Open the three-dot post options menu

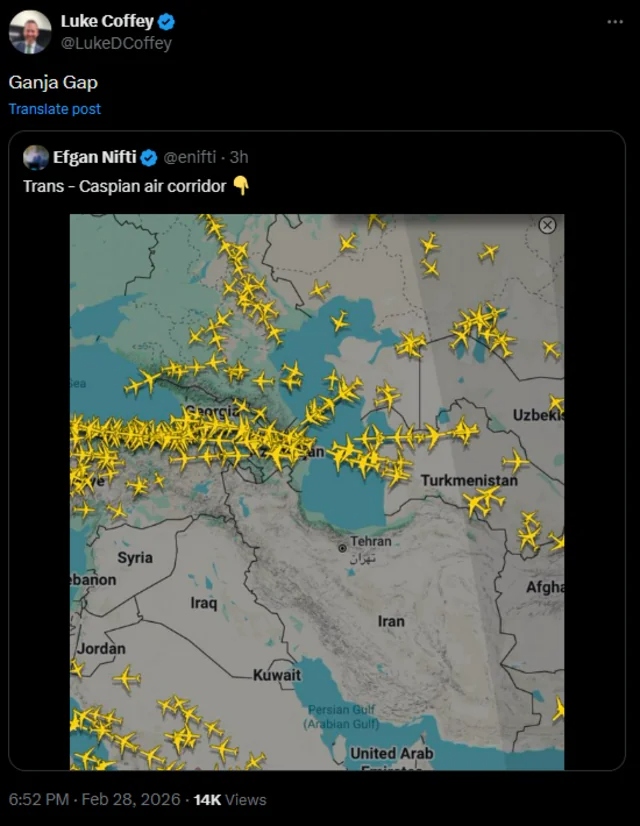[612, 21]
